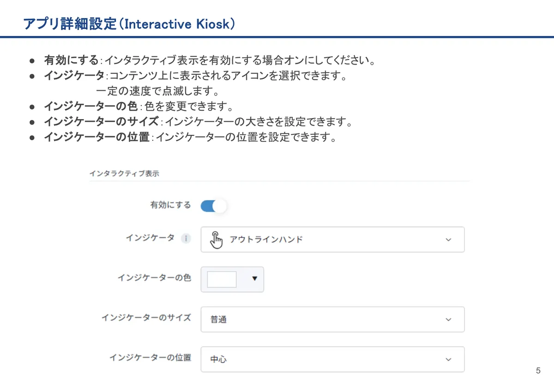Click the インジケーターの色 form label

(x=154, y=278)
